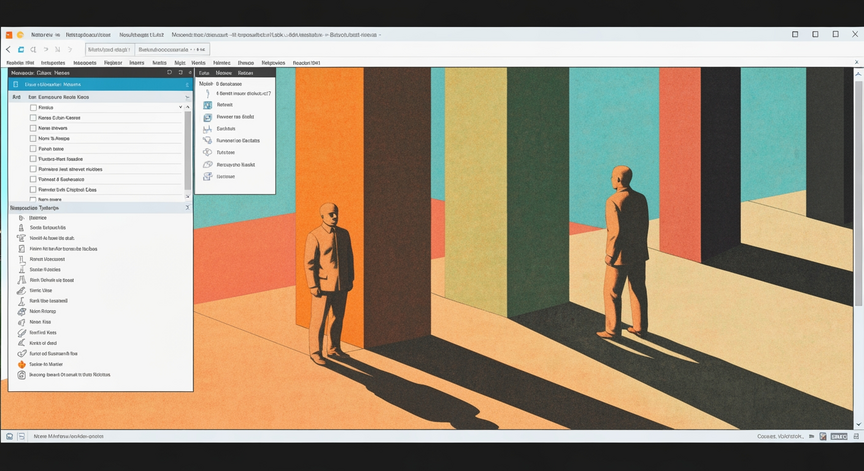Toggle the 'Tonnest 8 Eashesaico' checkbox
Screen dimensions: 864x471
pos(33,179)
